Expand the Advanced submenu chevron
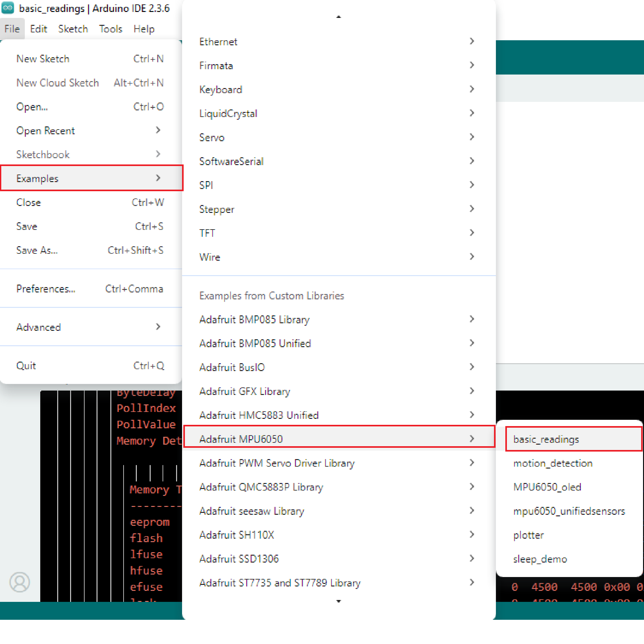 click(x=158, y=327)
